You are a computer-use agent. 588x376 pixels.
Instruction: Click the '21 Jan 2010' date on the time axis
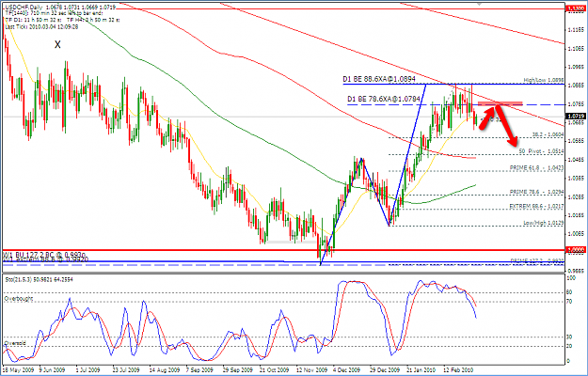419,369
